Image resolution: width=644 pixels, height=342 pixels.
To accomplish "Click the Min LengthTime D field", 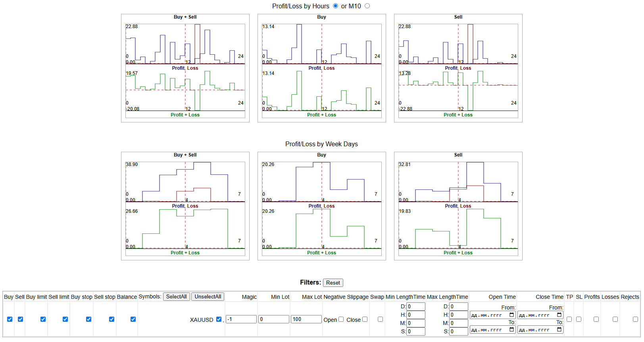I will coord(416,306).
